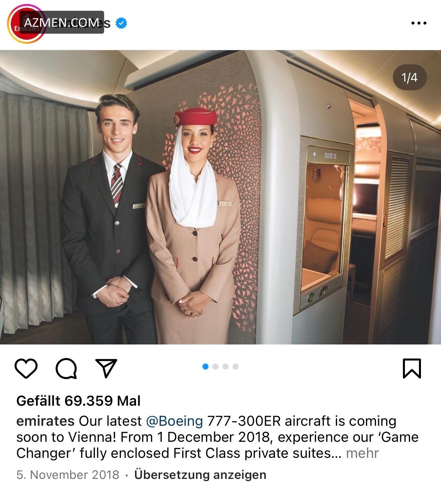Click the emirates username in caption
The image size is (441, 504).
pos(45,421)
